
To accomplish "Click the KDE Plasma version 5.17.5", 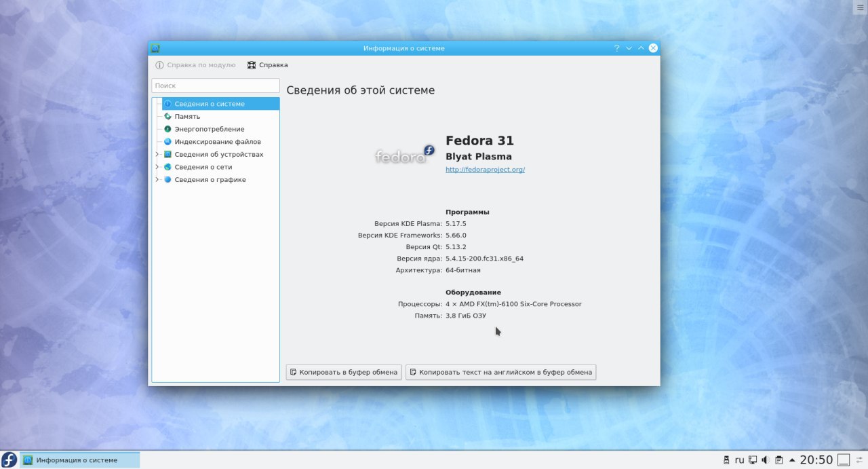I will coord(456,223).
